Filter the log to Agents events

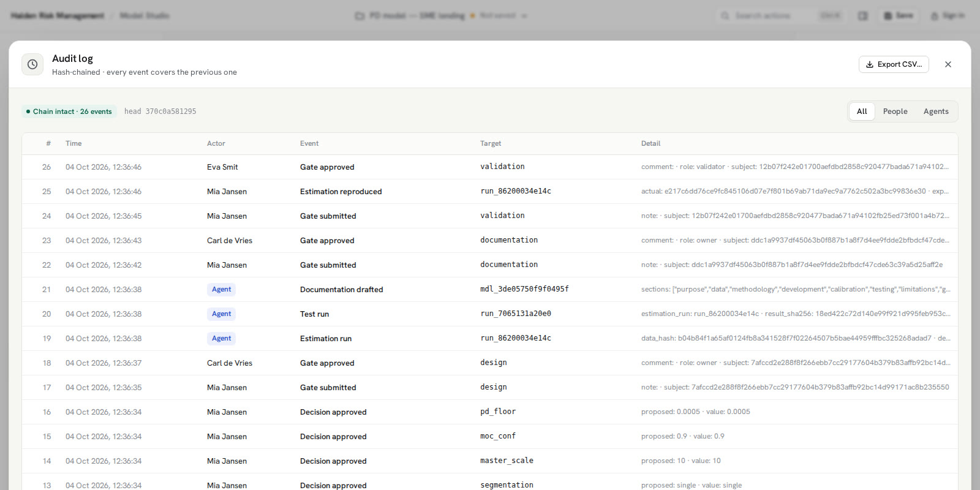[936, 111]
